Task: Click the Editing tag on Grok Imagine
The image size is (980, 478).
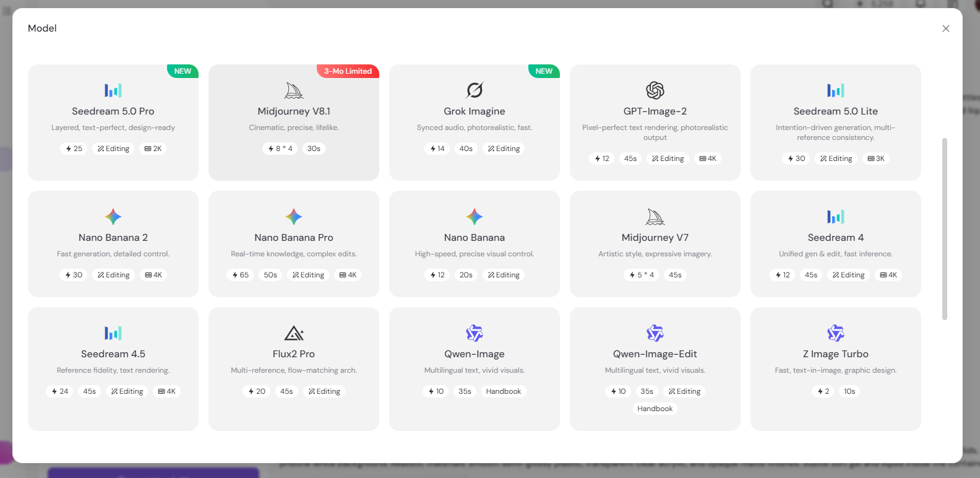Action: click(504, 149)
